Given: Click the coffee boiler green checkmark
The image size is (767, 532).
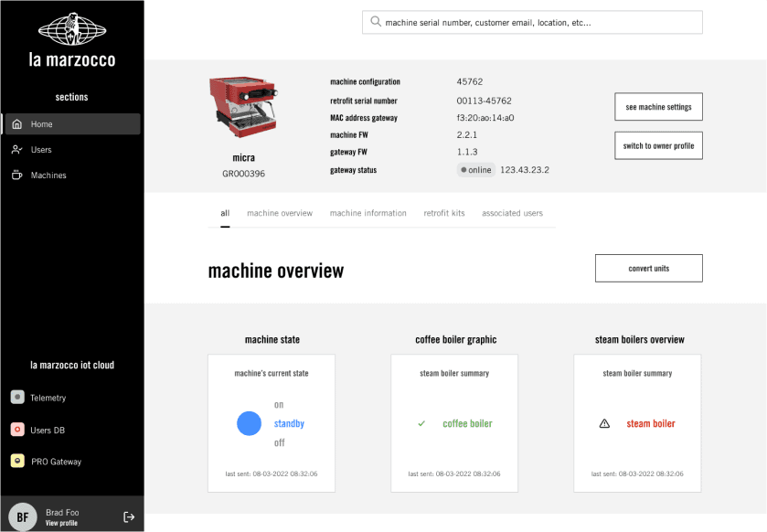Looking at the screenshot, I should pos(421,423).
